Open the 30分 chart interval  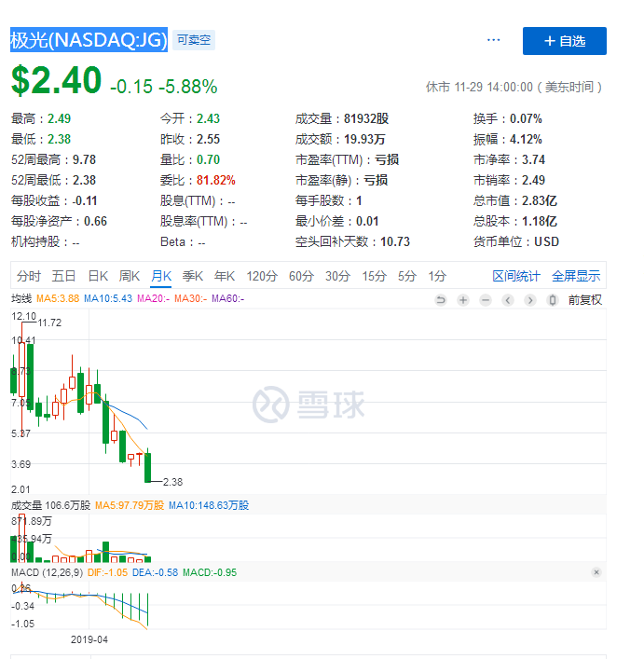337,276
